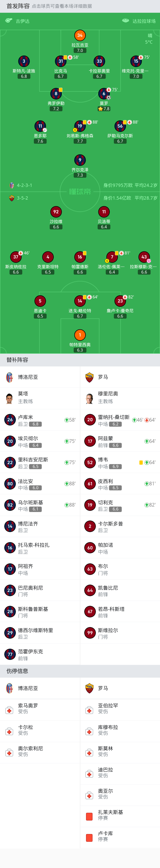This screenshot has height=868, width=160.
Task: Tap the Roma crest in substitutes header
Action: coord(89,377)
